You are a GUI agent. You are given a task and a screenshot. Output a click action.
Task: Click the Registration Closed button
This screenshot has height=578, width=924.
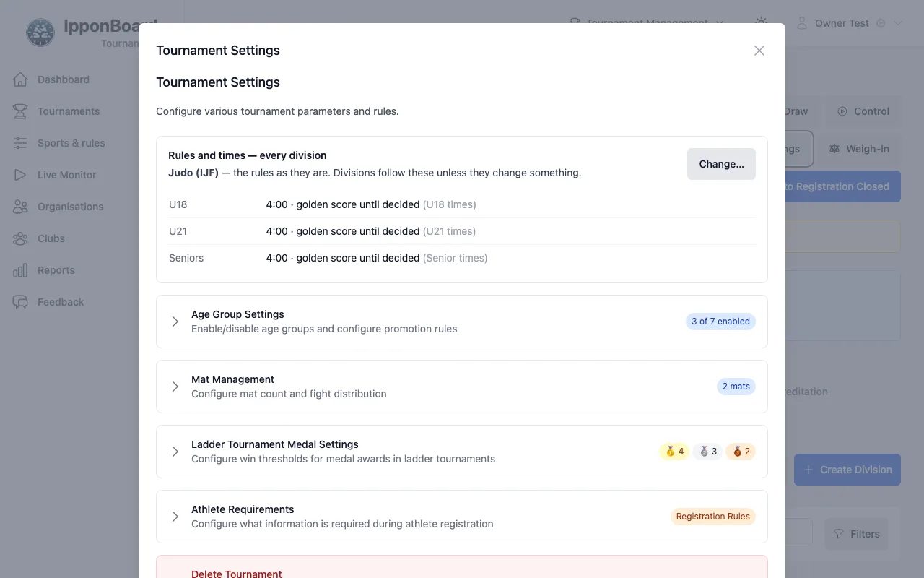[842, 186]
